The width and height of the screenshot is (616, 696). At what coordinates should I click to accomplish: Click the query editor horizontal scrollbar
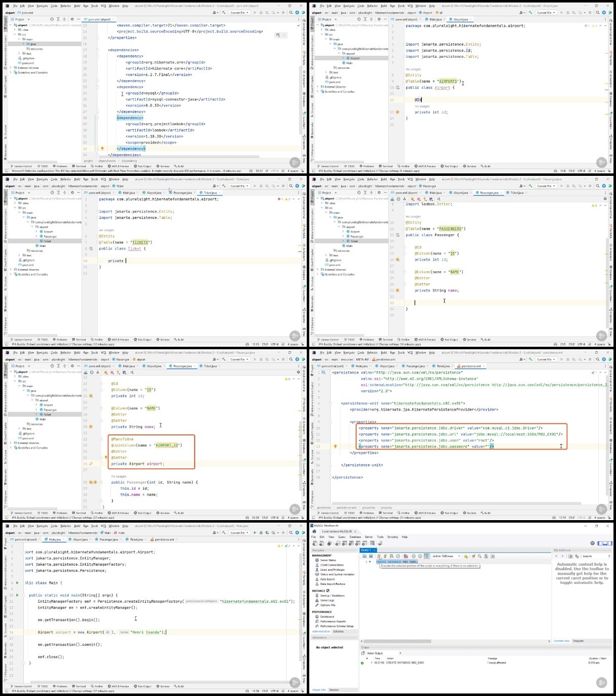click(454, 641)
